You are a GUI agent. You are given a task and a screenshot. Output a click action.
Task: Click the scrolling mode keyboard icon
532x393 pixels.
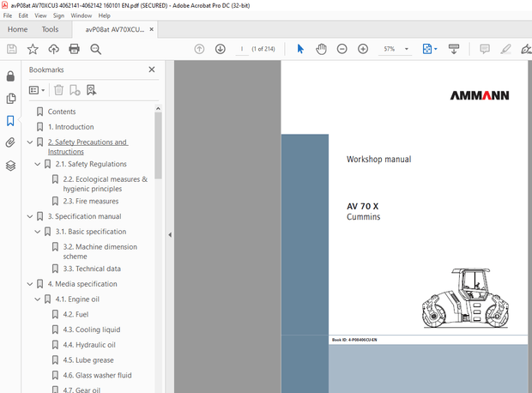click(x=454, y=49)
